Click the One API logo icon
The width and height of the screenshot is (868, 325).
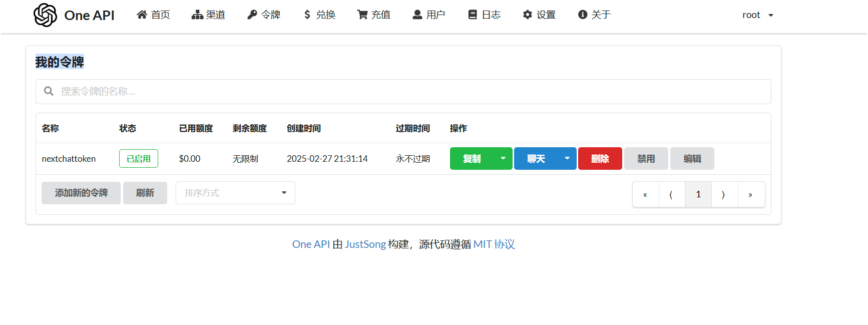[45, 15]
